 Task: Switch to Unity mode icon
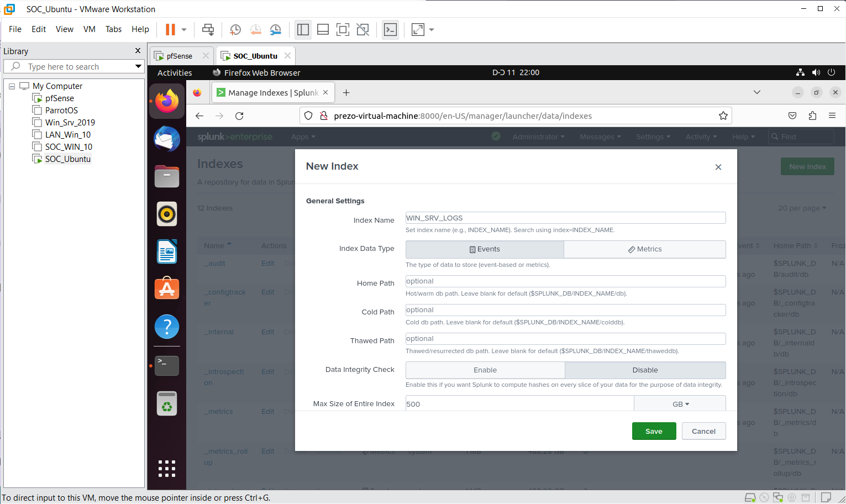(362, 30)
